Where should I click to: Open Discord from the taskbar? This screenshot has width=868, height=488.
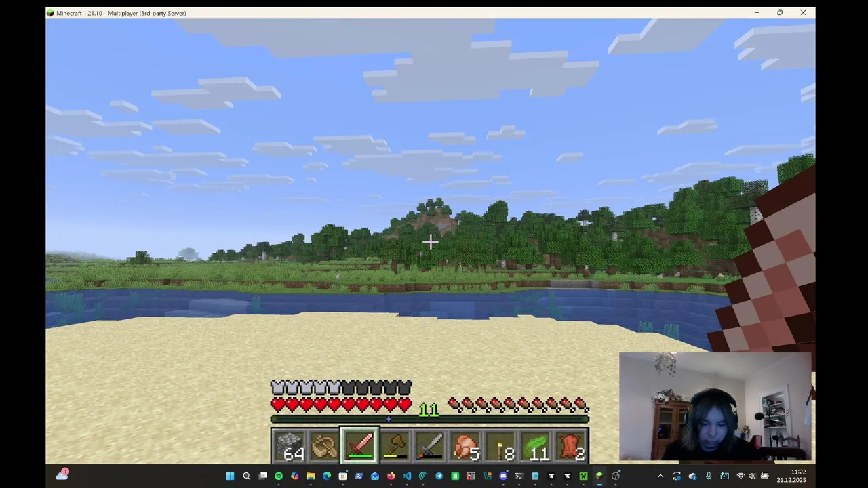pyautogui.click(x=503, y=476)
